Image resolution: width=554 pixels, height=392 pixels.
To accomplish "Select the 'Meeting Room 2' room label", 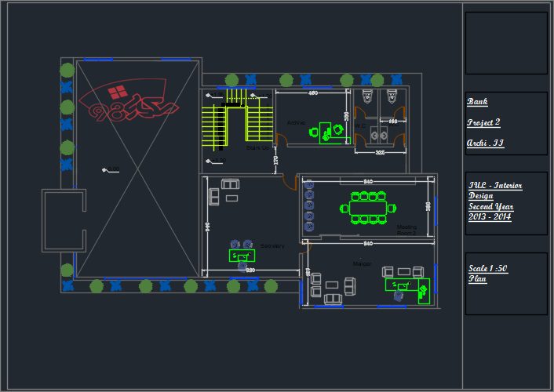I will coord(406,230).
